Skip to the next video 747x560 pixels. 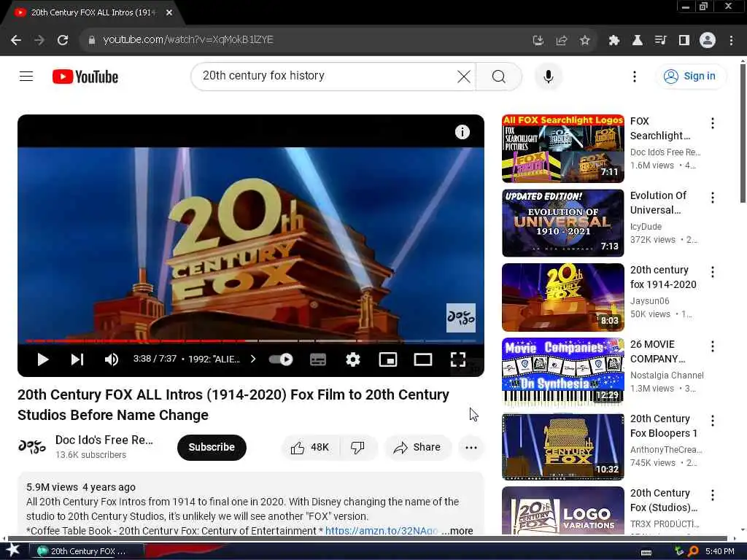(77, 359)
